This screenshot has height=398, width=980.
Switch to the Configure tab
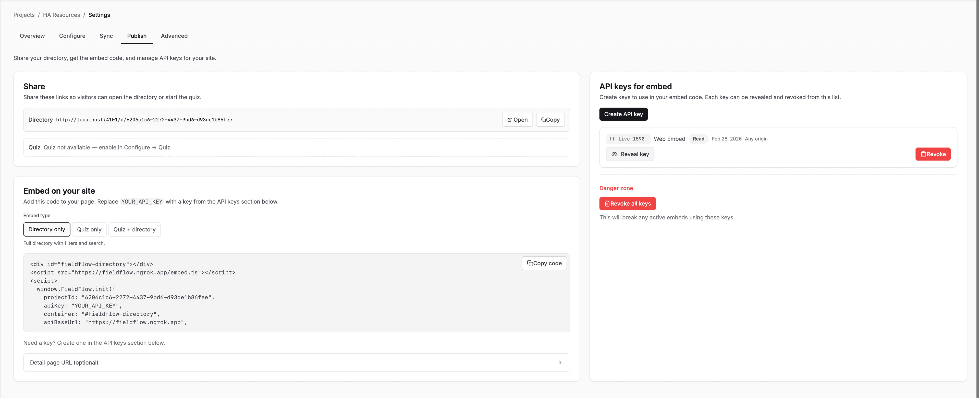(x=72, y=36)
